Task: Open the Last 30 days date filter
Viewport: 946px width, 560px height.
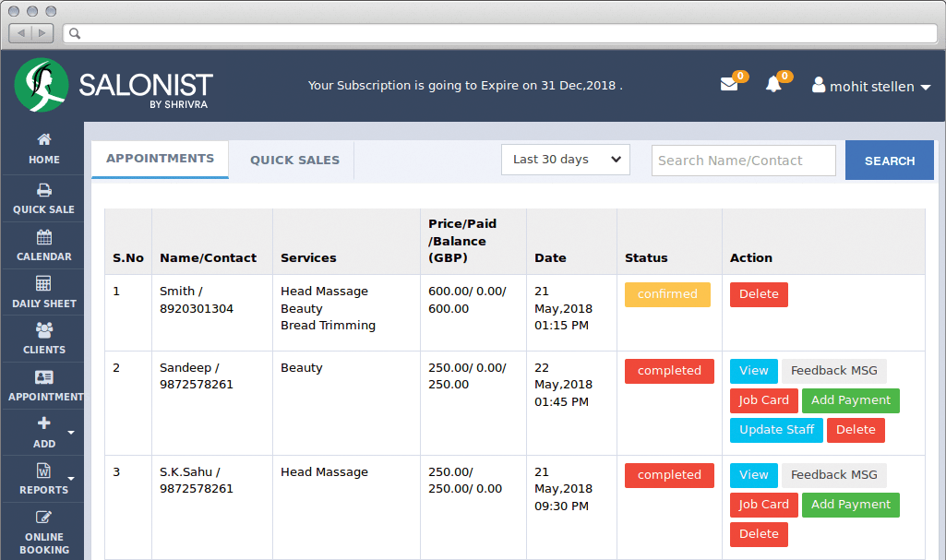Action: pyautogui.click(x=566, y=160)
